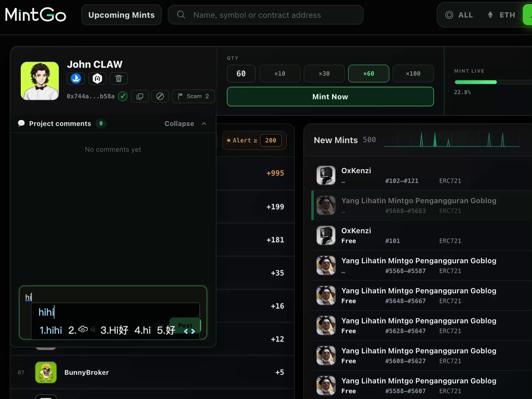Viewport: 532px width, 399px height.
Task: Open the John CLAW avatar image
Action: click(40, 81)
